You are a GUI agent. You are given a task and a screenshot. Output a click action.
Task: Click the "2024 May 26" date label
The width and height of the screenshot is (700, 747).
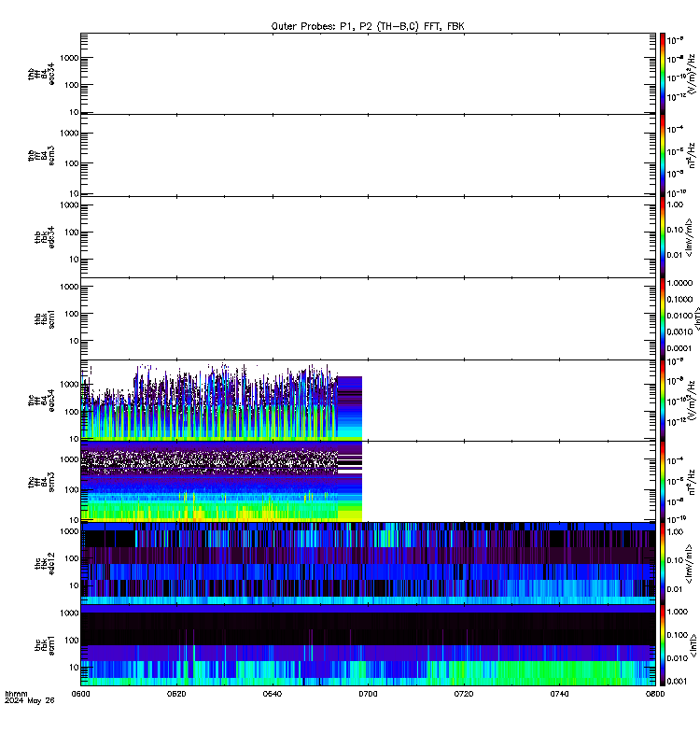pos(30,701)
